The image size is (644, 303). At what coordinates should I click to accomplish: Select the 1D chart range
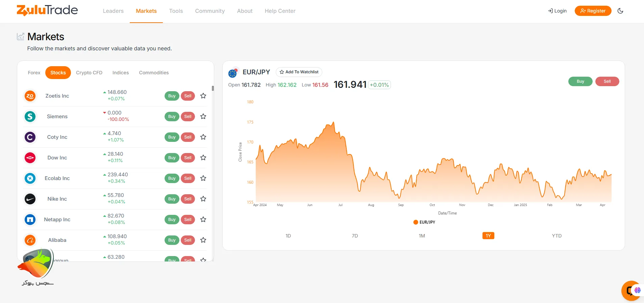(288, 236)
